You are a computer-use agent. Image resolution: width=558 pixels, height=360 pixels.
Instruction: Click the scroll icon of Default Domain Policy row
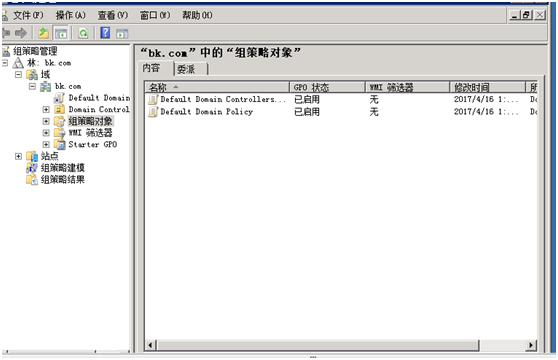[153, 112]
